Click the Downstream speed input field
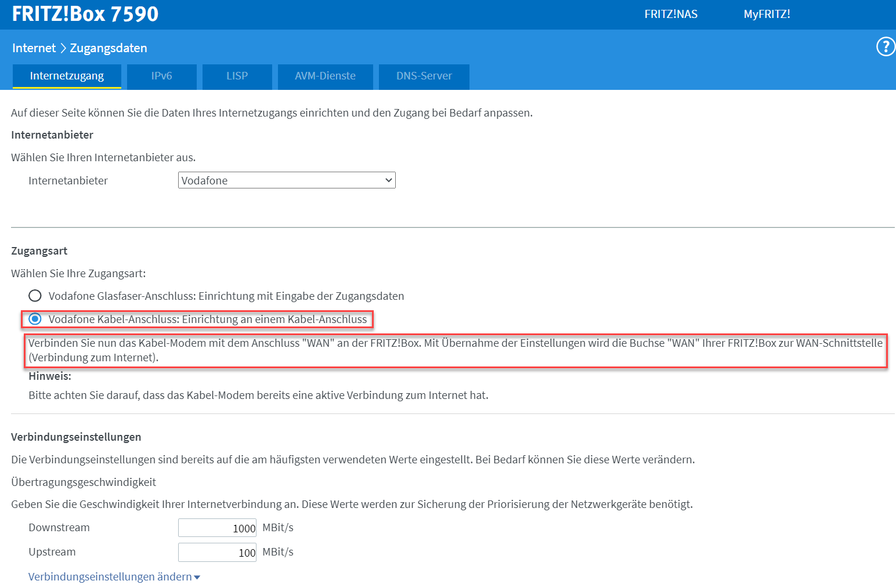896x588 pixels. [217, 528]
